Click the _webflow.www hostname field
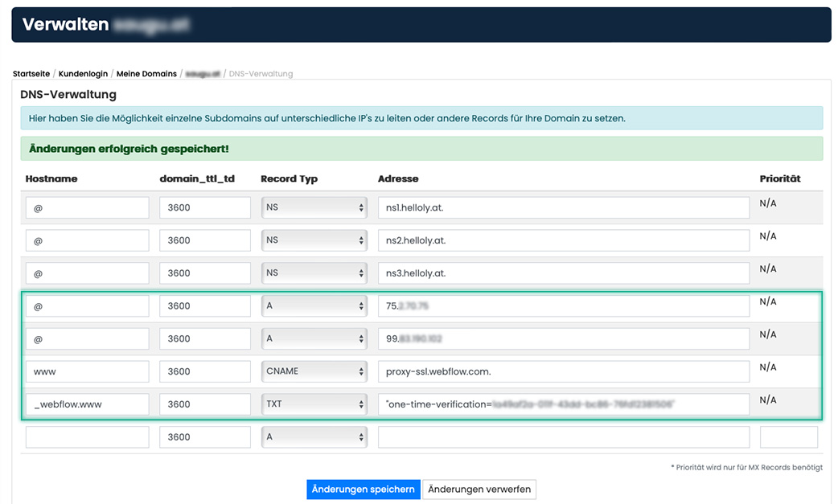 click(x=87, y=404)
